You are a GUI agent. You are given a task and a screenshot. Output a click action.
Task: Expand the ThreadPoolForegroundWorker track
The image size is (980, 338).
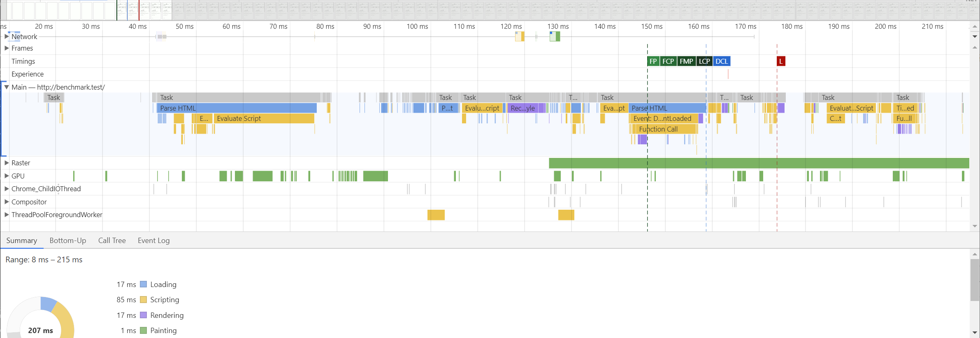tap(7, 215)
